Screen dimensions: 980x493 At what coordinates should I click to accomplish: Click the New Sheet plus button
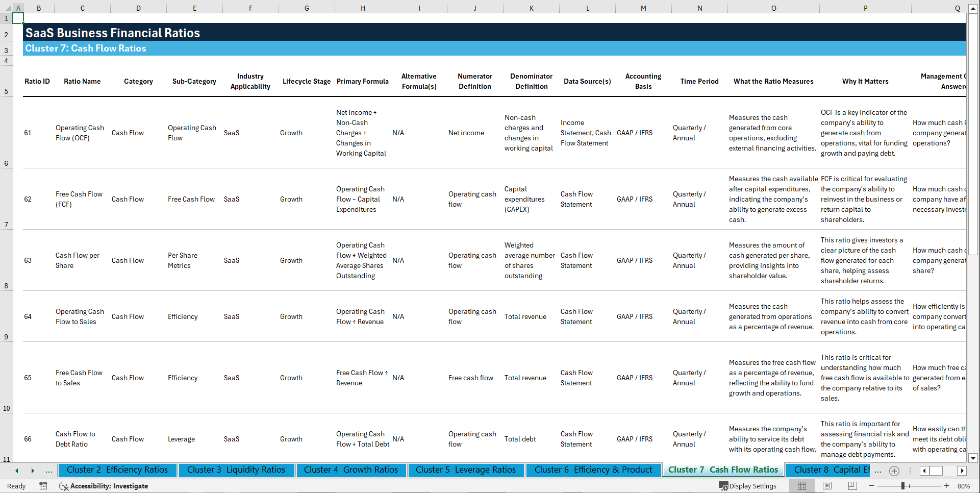(894, 471)
